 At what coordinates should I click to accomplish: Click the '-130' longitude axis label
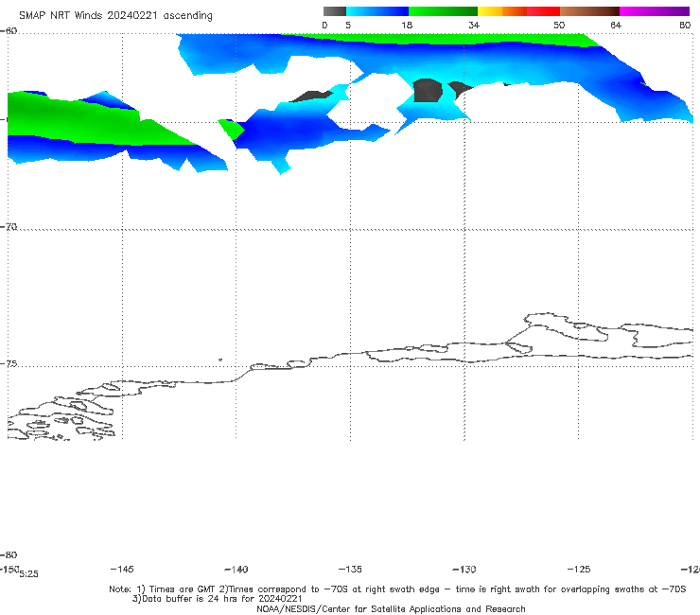click(x=464, y=569)
